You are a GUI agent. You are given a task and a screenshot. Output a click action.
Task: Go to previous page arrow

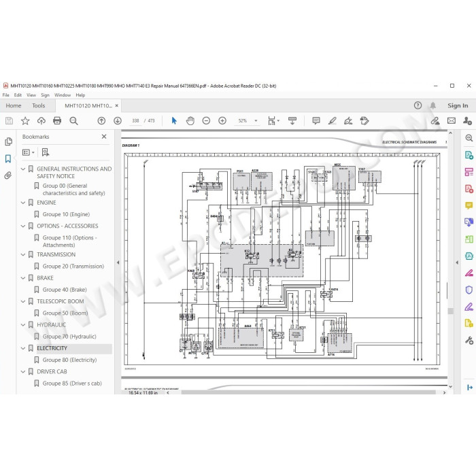pyautogui.click(x=101, y=121)
